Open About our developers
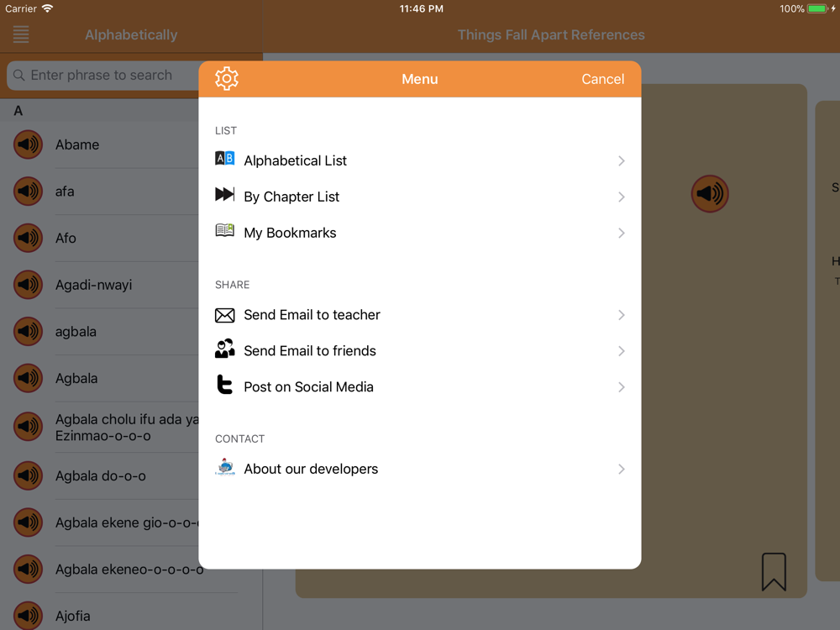The width and height of the screenshot is (840, 630). (420, 470)
